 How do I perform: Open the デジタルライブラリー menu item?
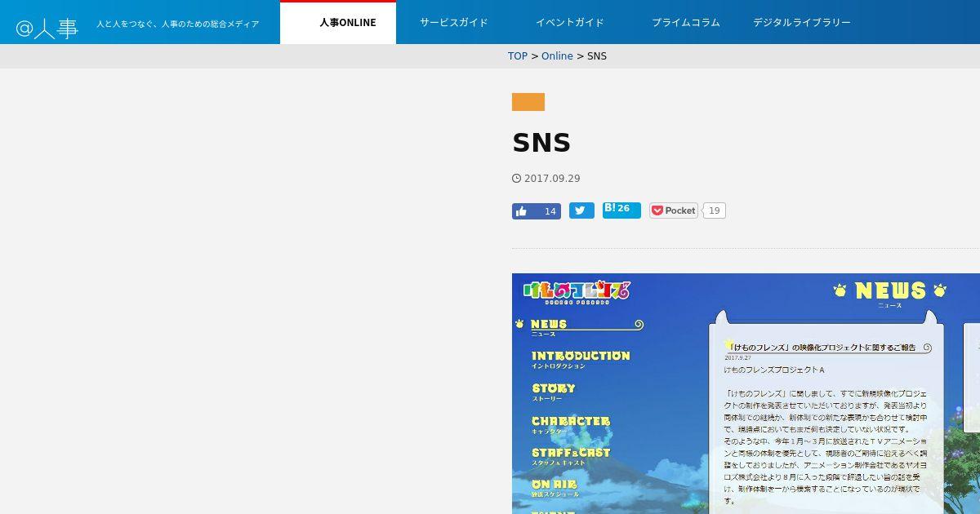point(802,23)
